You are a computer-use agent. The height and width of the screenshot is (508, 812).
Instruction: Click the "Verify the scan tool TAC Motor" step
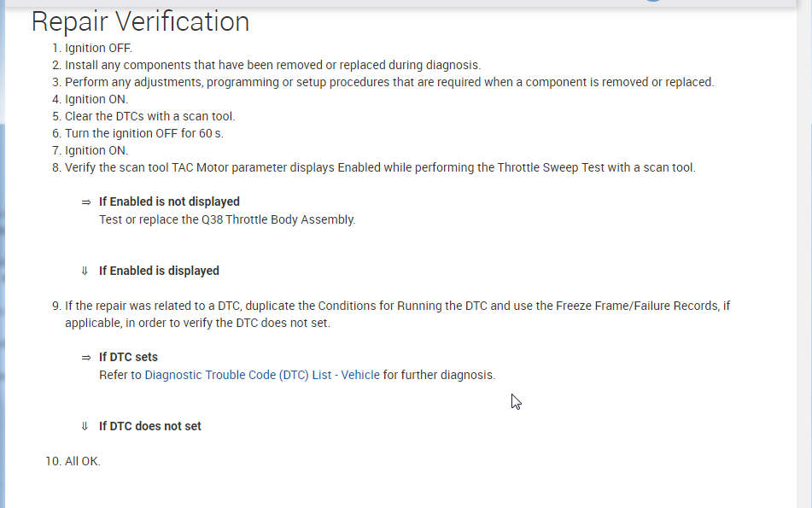point(380,167)
